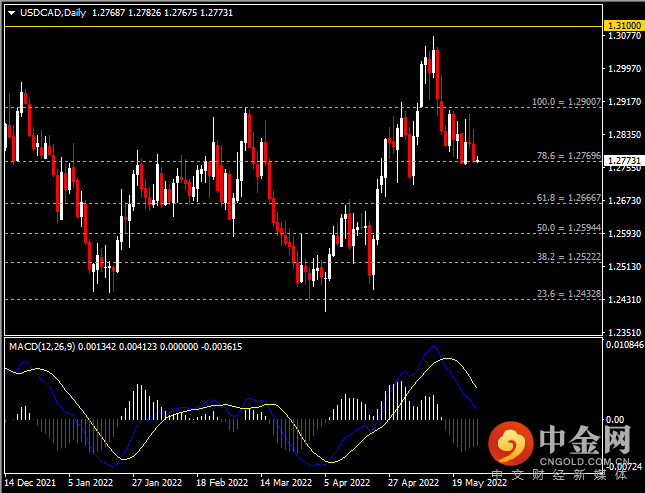The image size is (645, 493).
Task: Select the USDCAD,Daily chart title text
Action: 53,13
